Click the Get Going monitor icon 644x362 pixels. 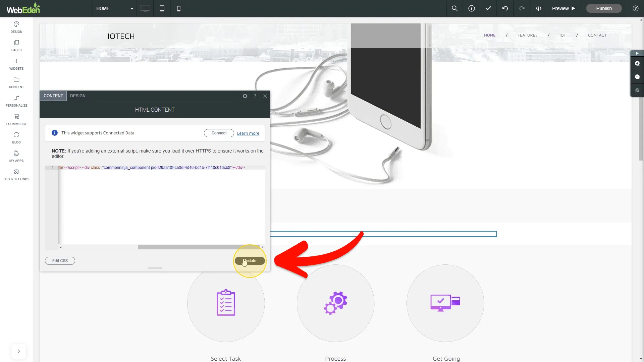445,303
